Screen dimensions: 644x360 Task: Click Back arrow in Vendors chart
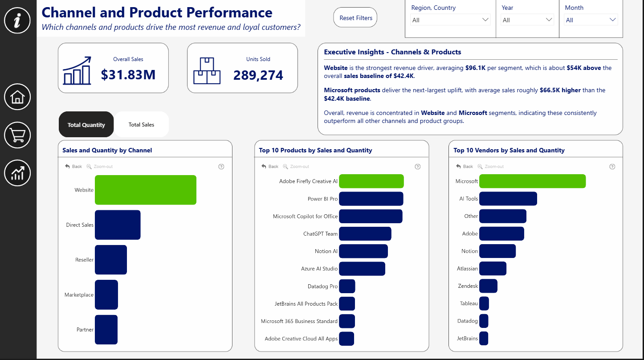coord(465,167)
